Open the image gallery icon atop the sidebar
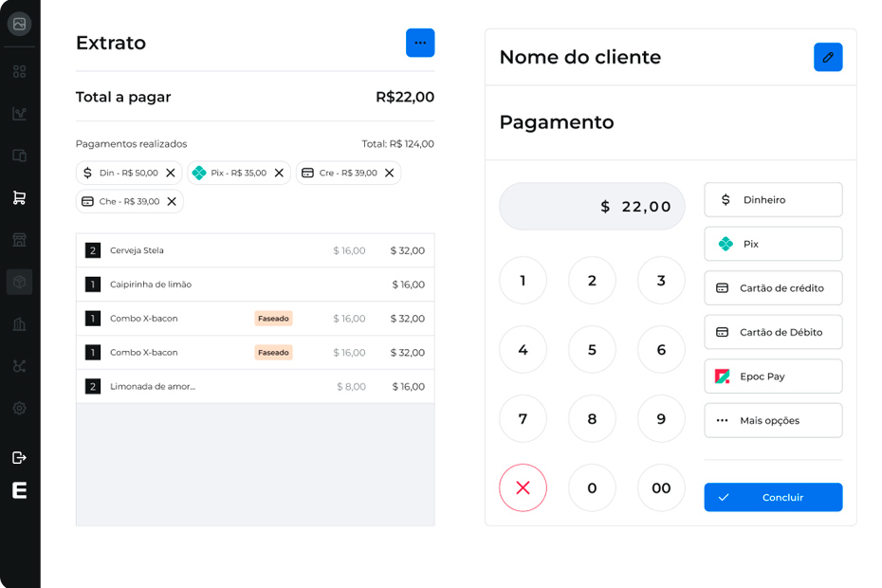This screenshot has width=882, height=588. pyautogui.click(x=19, y=24)
